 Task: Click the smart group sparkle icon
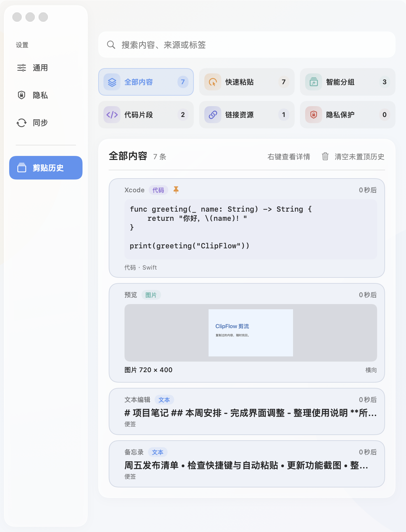pyautogui.click(x=314, y=82)
